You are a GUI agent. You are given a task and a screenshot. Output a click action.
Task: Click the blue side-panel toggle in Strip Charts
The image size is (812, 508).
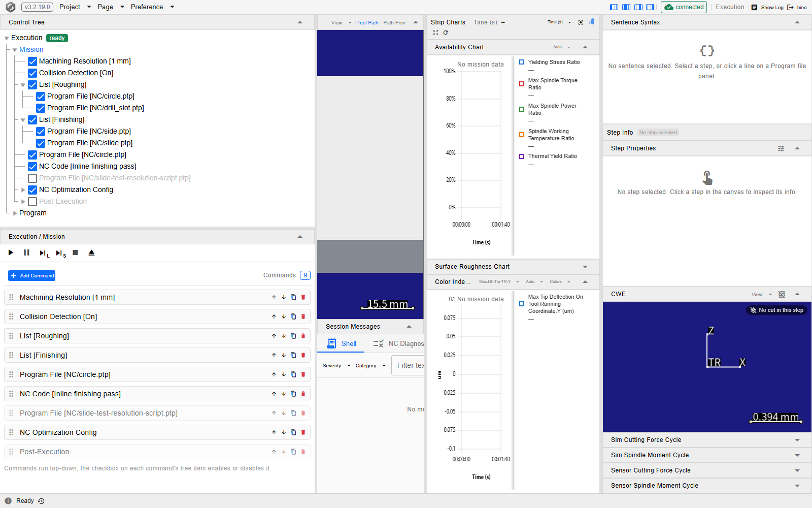[x=592, y=22]
